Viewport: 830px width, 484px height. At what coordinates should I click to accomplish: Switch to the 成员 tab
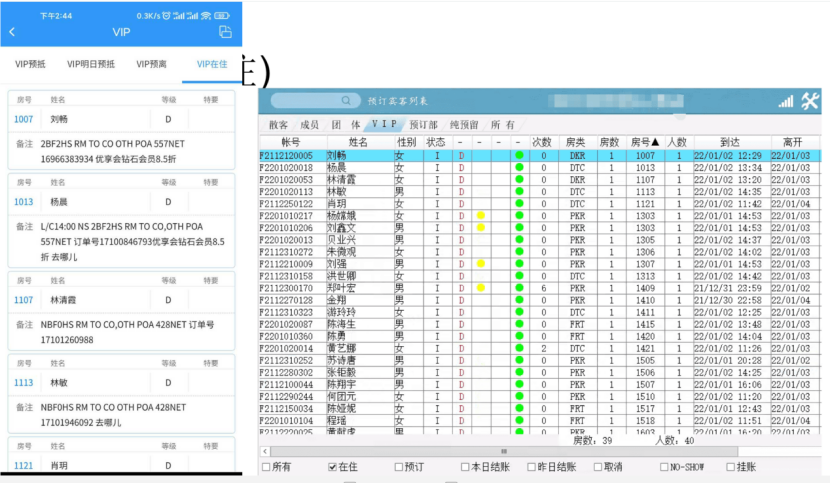pos(310,125)
